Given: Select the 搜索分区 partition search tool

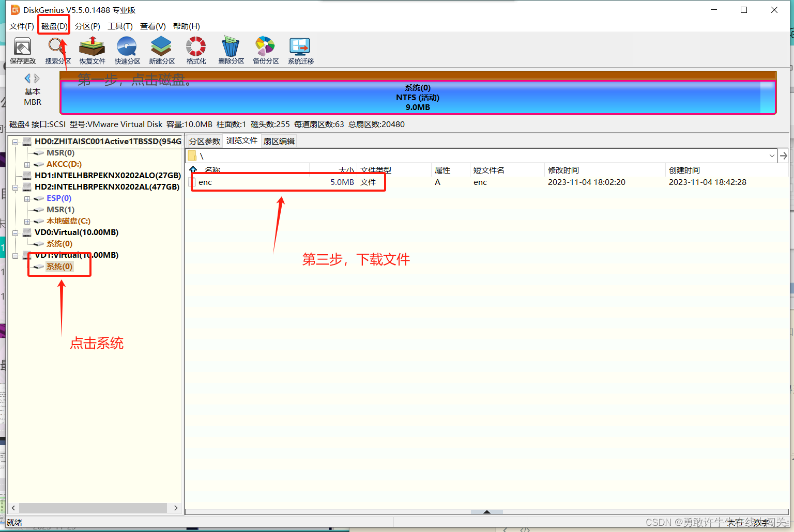Looking at the screenshot, I should pyautogui.click(x=57, y=50).
